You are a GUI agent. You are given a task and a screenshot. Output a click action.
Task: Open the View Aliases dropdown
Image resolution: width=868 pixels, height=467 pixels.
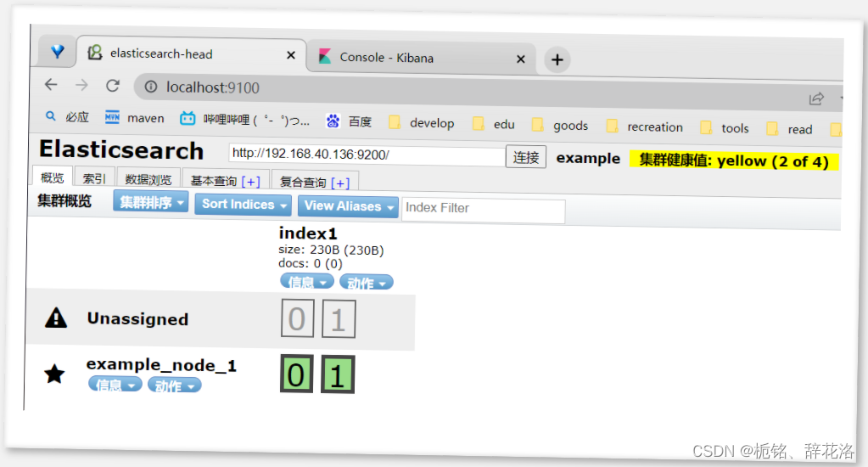348,206
